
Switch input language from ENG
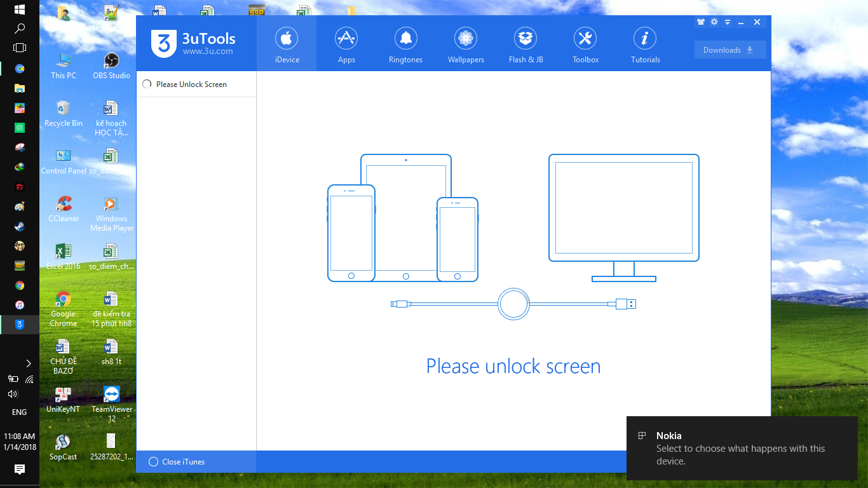click(x=19, y=412)
